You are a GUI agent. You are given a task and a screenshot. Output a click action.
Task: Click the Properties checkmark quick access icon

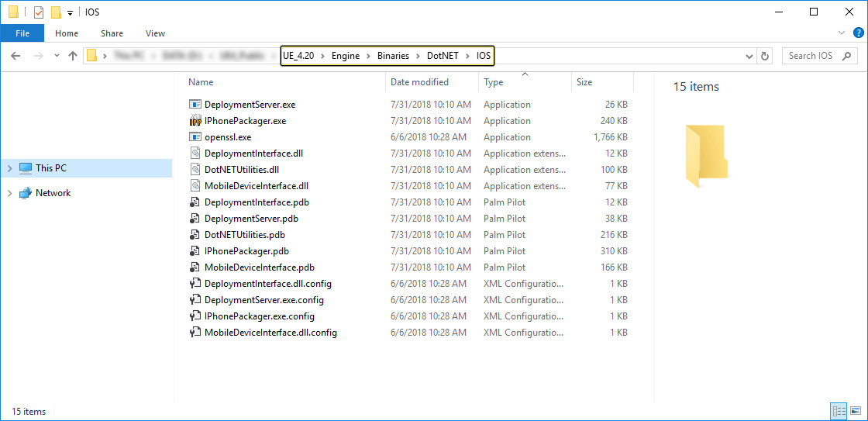tap(38, 12)
